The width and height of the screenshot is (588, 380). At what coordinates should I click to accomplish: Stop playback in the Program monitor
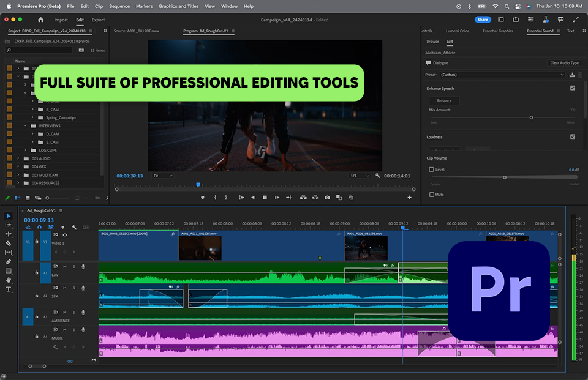pos(265,198)
